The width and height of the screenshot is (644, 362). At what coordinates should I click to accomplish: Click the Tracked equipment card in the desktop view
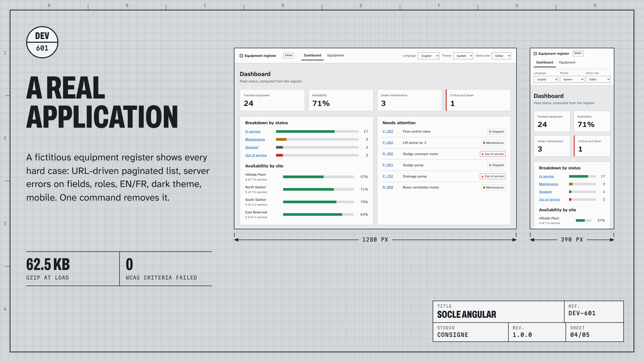272,100
